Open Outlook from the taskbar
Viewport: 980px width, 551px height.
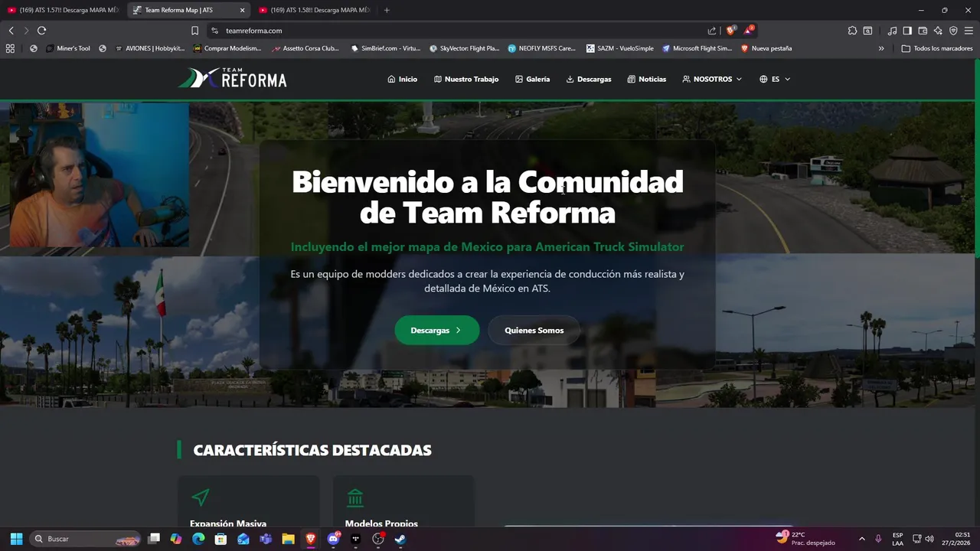tap(243, 539)
